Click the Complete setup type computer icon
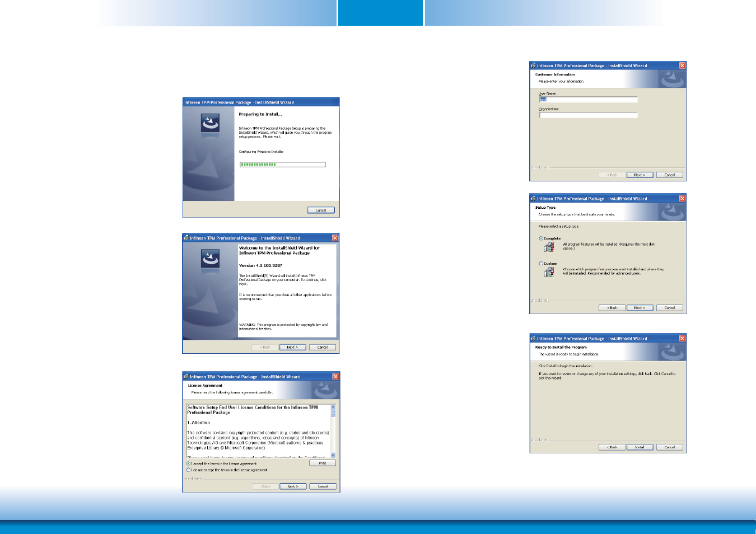 pos(549,247)
